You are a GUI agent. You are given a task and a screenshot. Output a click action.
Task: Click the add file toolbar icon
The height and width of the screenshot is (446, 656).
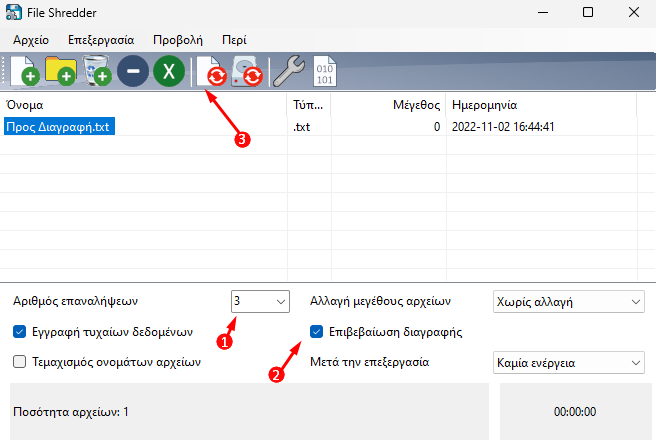[x=25, y=71]
